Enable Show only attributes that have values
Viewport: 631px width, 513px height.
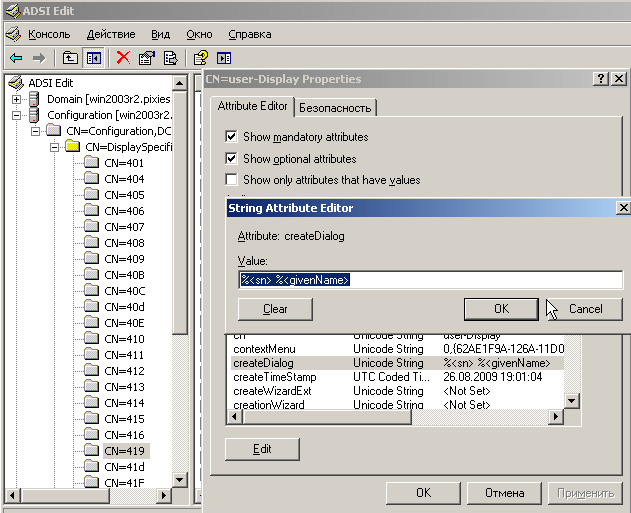pos(231,179)
